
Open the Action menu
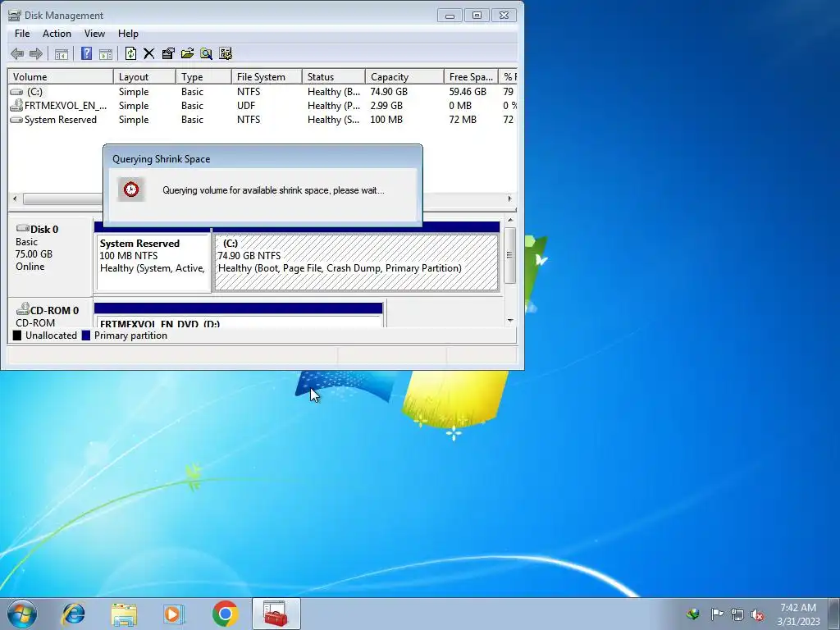57,33
